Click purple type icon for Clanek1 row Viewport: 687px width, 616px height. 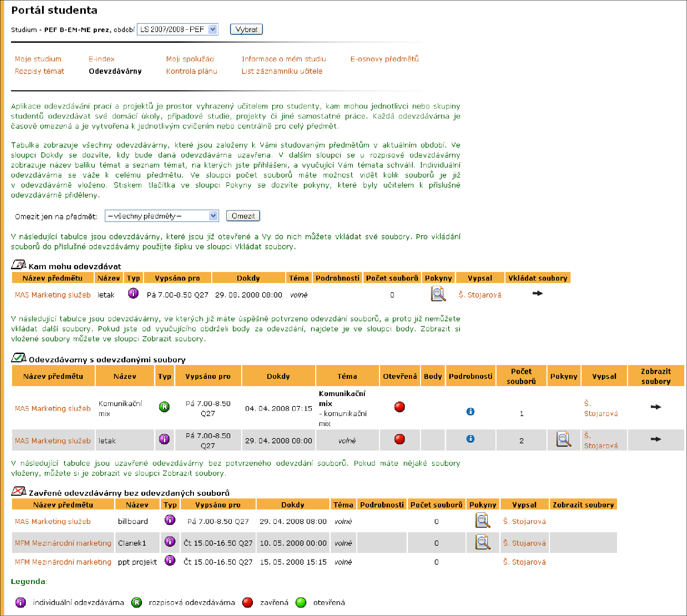point(170,542)
